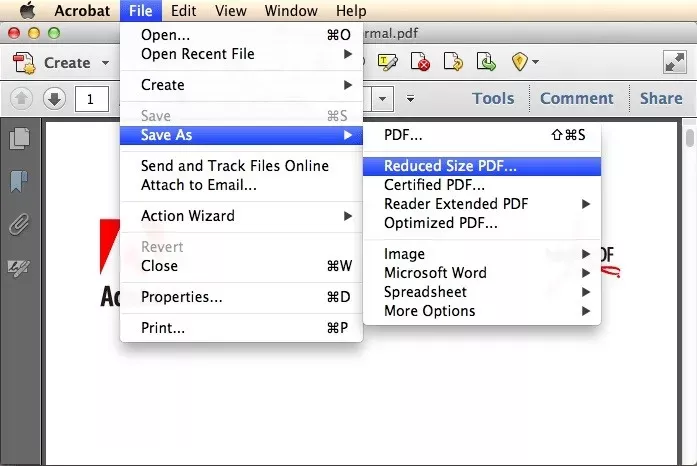The image size is (697, 466).
Task: Open Properties... from File menu
Action: (x=241, y=297)
